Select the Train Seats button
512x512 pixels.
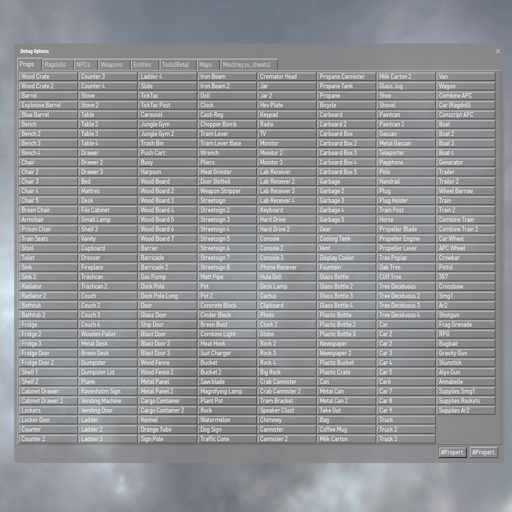pyautogui.click(x=48, y=239)
